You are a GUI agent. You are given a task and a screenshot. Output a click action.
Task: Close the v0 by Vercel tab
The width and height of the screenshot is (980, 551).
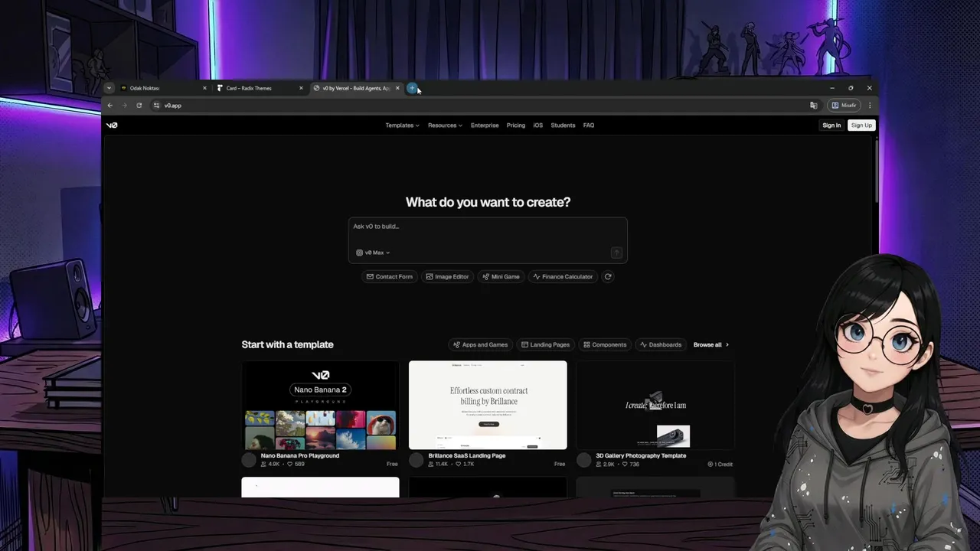(397, 88)
